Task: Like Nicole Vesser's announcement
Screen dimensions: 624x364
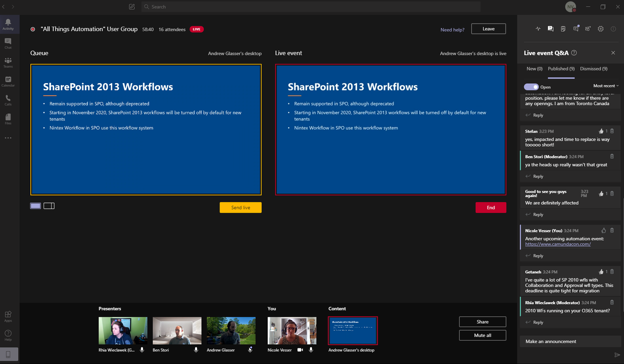Action: [603, 230]
